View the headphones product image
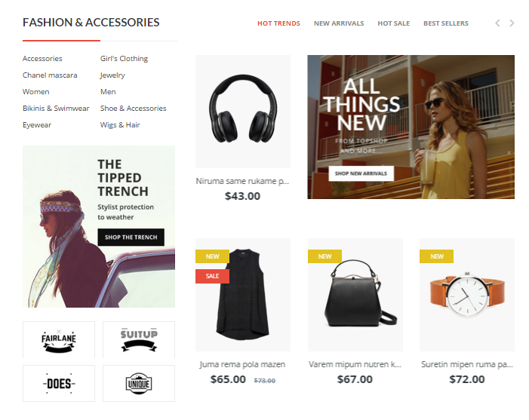 tap(243, 112)
